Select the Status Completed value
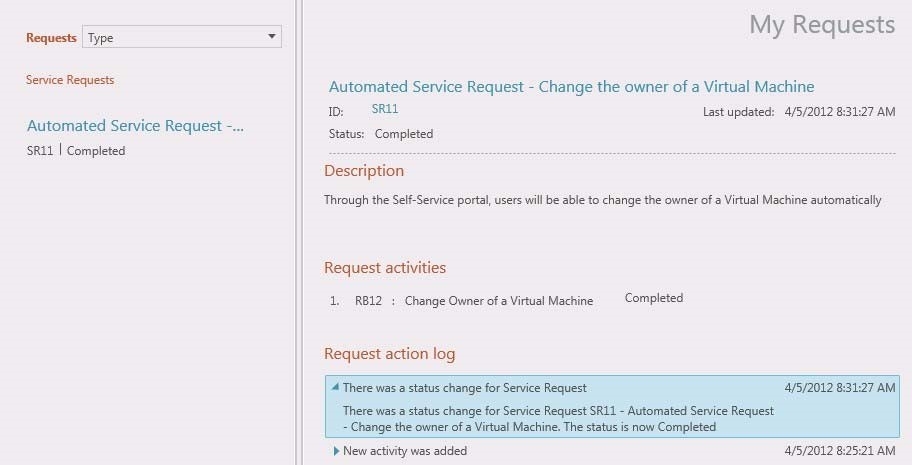Screen dimensions: 912x465 point(404,134)
